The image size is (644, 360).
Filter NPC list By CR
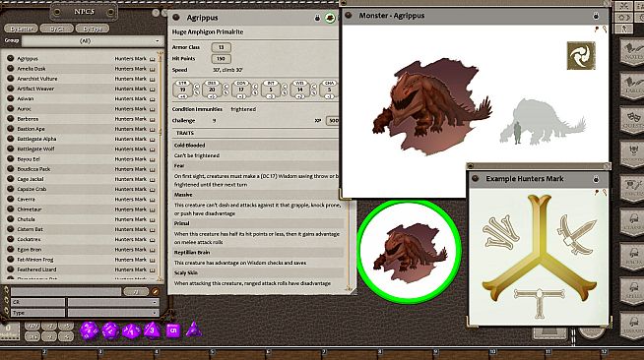57,29
